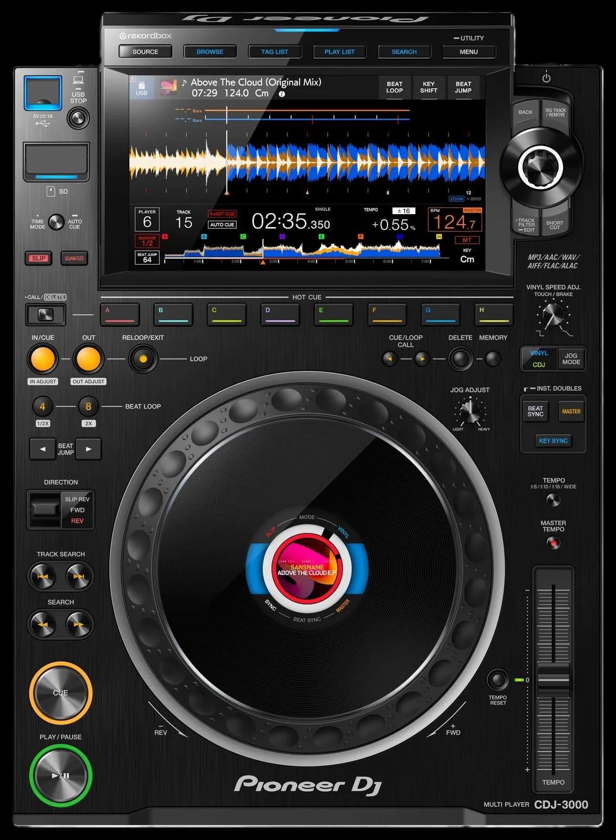Click the USB STOP button
Screen dimensions: 616x840
78,118
